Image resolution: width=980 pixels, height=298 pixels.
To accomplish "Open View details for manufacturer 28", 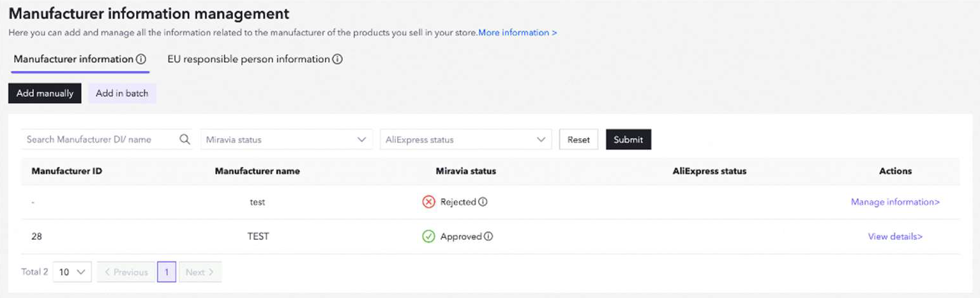I will pyautogui.click(x=895, y=237).
